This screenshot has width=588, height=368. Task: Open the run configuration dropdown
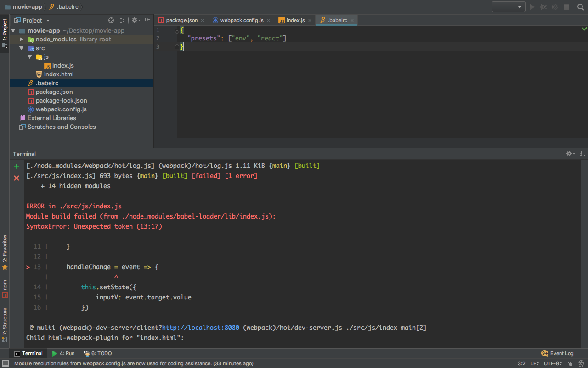(x=509, y=7)
